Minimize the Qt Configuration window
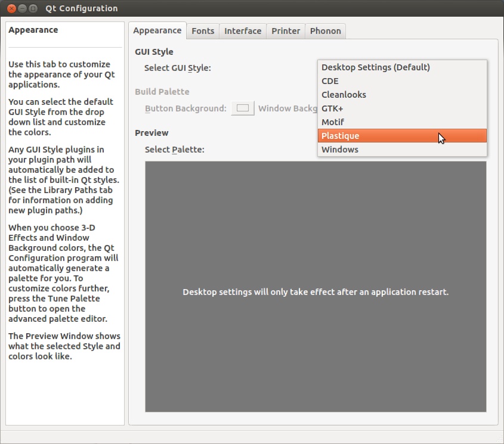This screenshot has height=444, width=504. tap(22, 8)
